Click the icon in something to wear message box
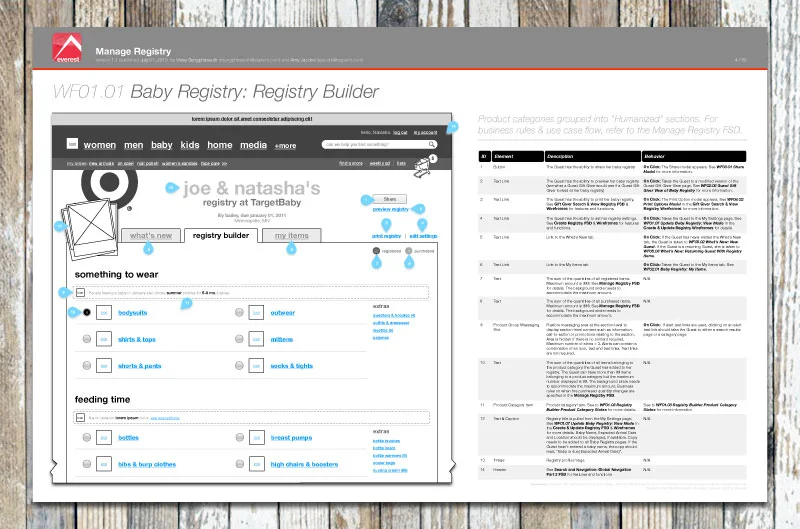Viewport: 800px width, 529px height. pos(80,293)
